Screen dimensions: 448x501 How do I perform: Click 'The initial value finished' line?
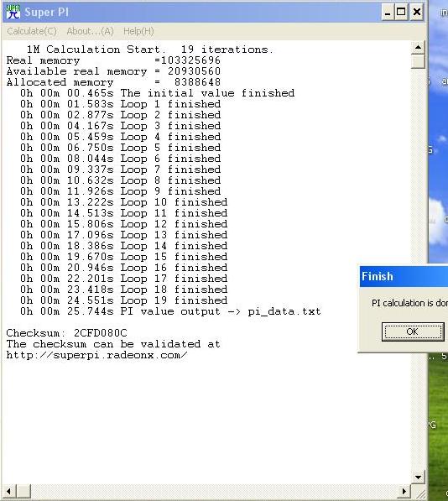click(x=157, y=93)
